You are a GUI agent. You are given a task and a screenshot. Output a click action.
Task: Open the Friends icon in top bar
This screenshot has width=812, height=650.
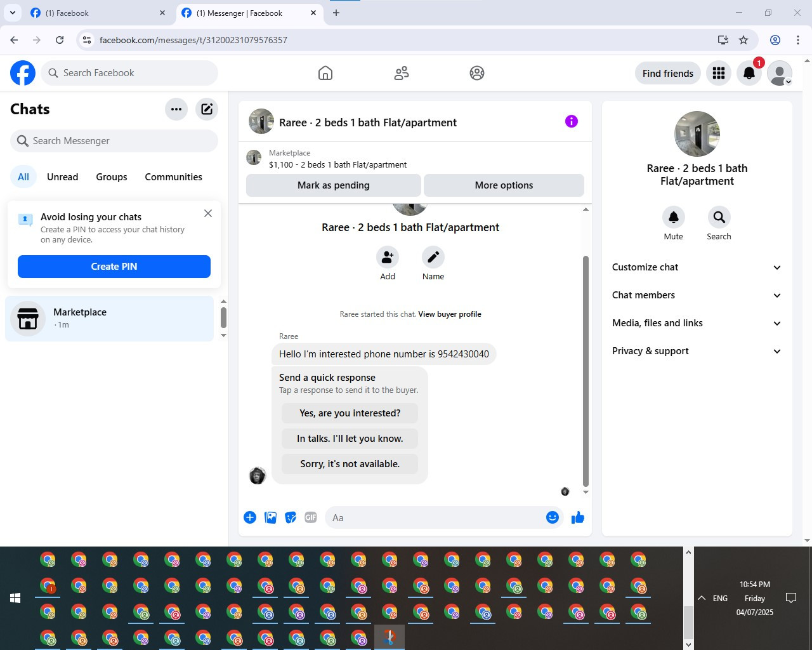(402, 73)
